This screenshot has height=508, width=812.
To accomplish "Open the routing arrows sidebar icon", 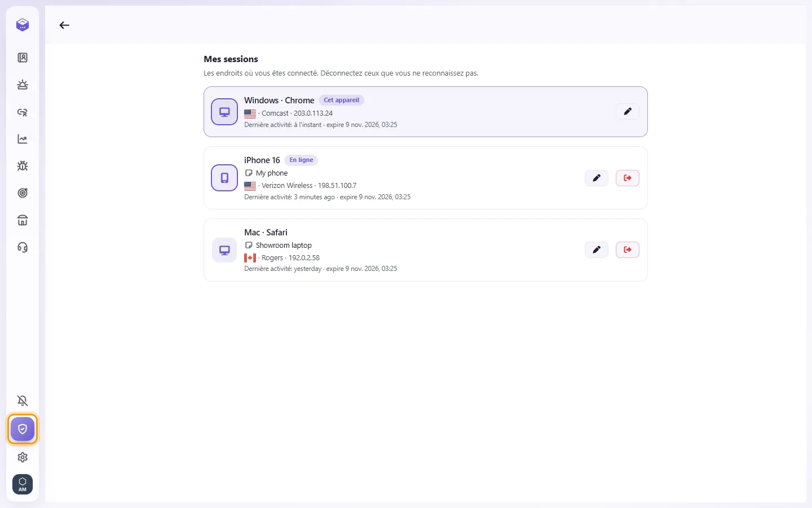I will tap(23, 112).
